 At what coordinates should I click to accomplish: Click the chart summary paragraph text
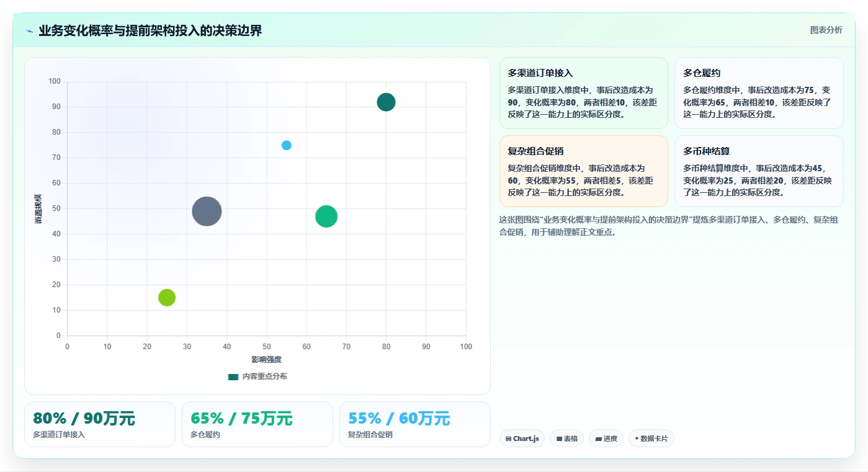tap(669, 226)
